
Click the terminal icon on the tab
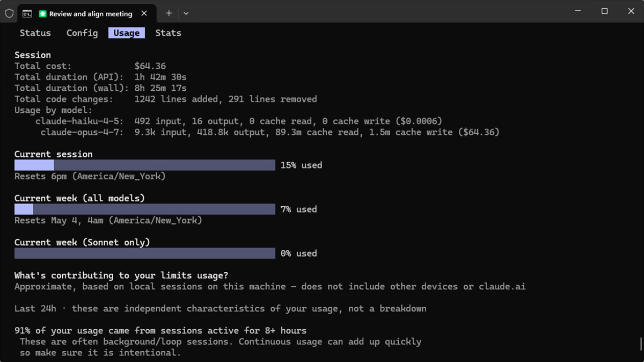(27, 13)
